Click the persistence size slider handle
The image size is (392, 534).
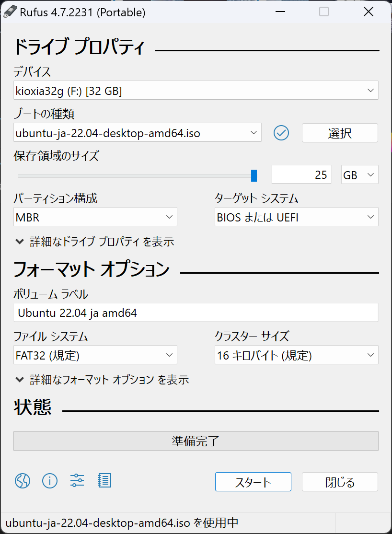click(x=254, y=175)
